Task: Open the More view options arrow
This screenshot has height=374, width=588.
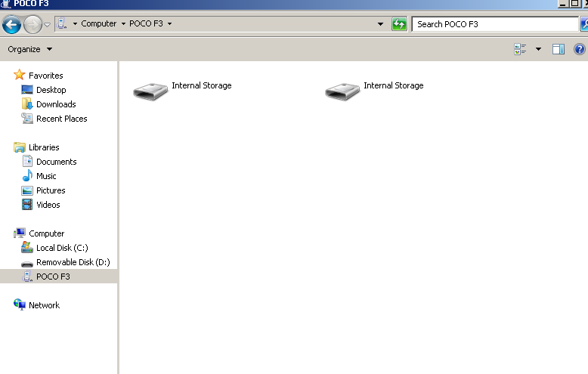Action: [538, 49]
